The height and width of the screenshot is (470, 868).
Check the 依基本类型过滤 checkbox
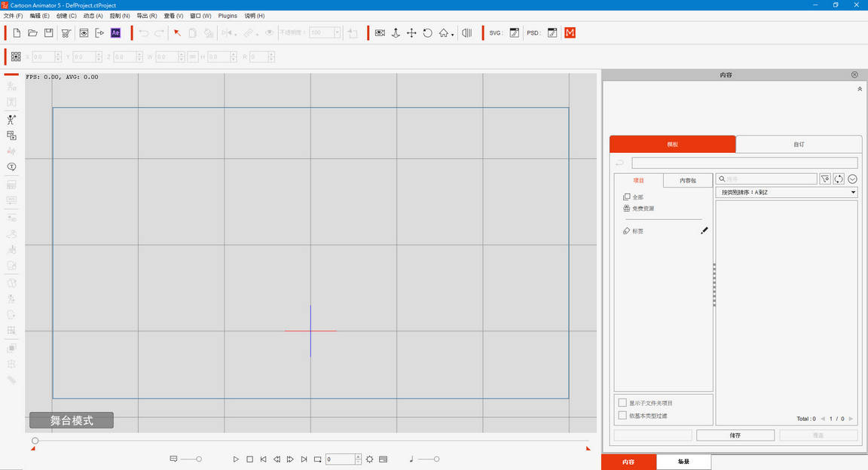click(x=622, y=415)
